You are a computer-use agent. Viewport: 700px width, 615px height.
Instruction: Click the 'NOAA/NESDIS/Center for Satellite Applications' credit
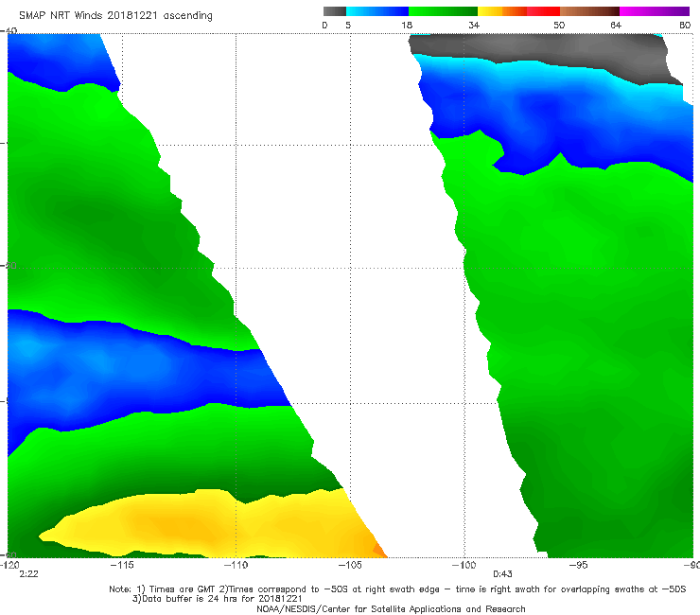click(x=391, y=609)
